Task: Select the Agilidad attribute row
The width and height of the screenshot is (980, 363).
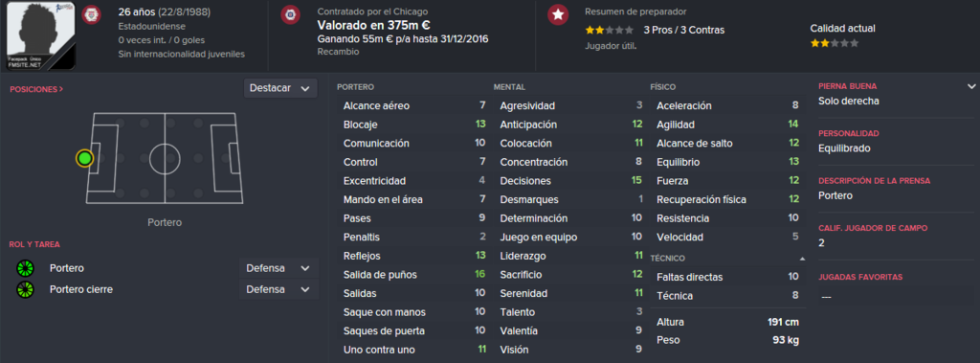Action: 727,125
